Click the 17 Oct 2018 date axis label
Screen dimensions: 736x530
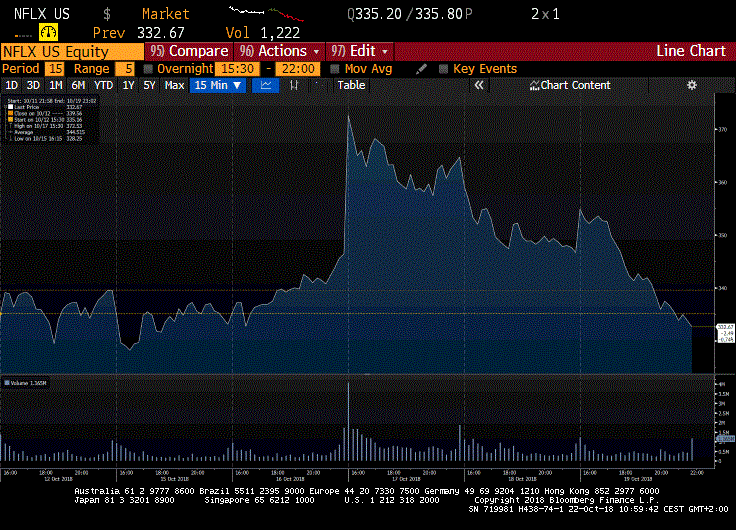[406, 479]
